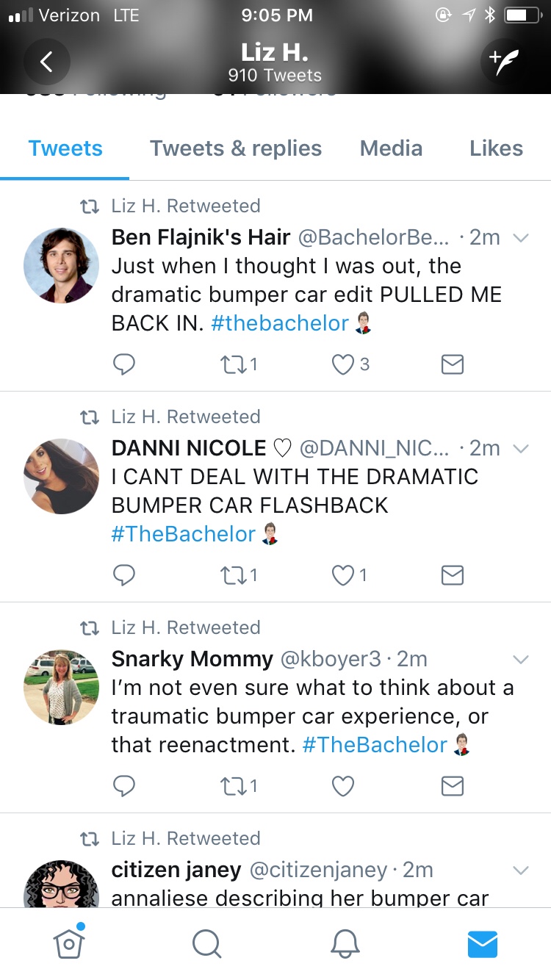Expand options chevron on DANNI NICOLE tweet

click(x=520, y=449)
